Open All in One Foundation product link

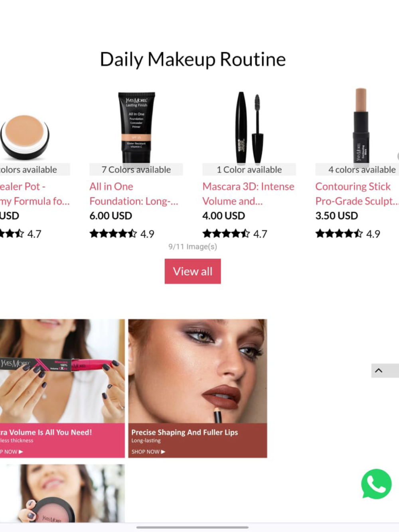pyautogui.click(x=134, y=194)
